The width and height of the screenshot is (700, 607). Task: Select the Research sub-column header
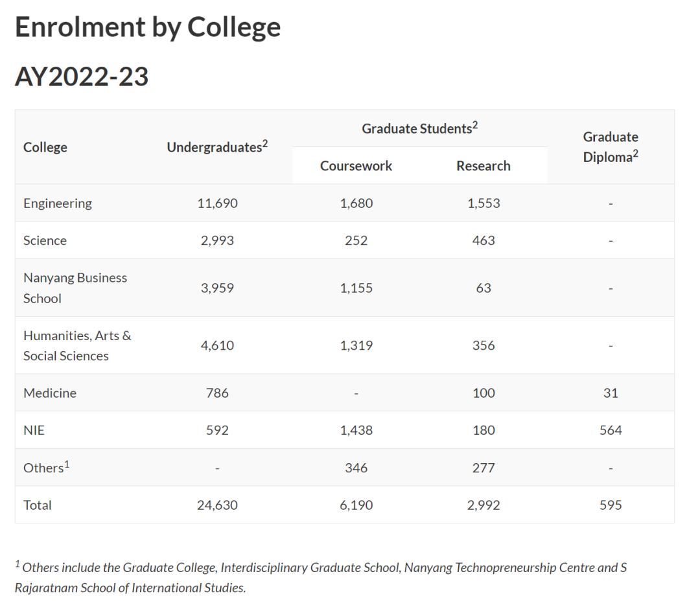483,166
